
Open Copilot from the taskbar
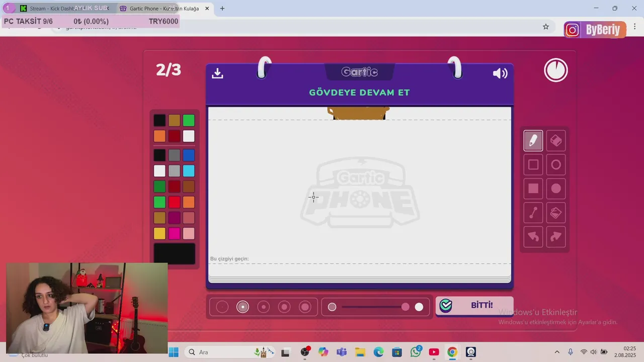[323, 352]
